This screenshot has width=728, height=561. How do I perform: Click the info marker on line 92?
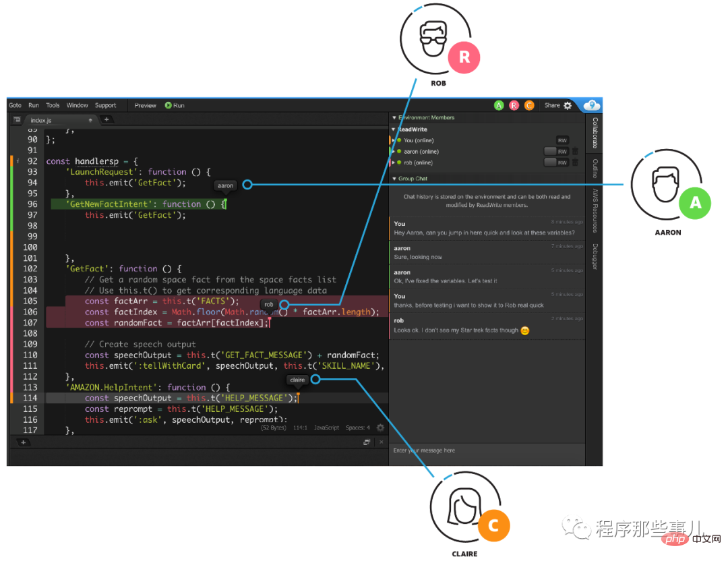point(18,161)
